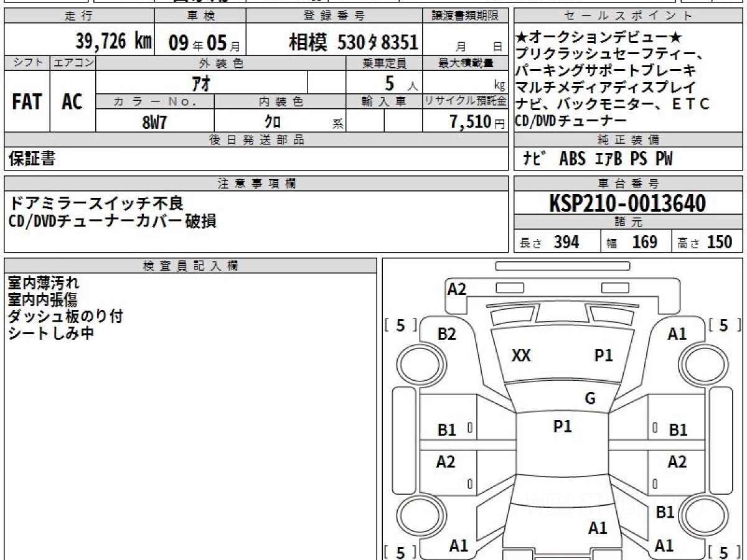This screenshot has width=747, height=560.
Task: Select the 後日発送部品 header
Action: pos(256,141)
